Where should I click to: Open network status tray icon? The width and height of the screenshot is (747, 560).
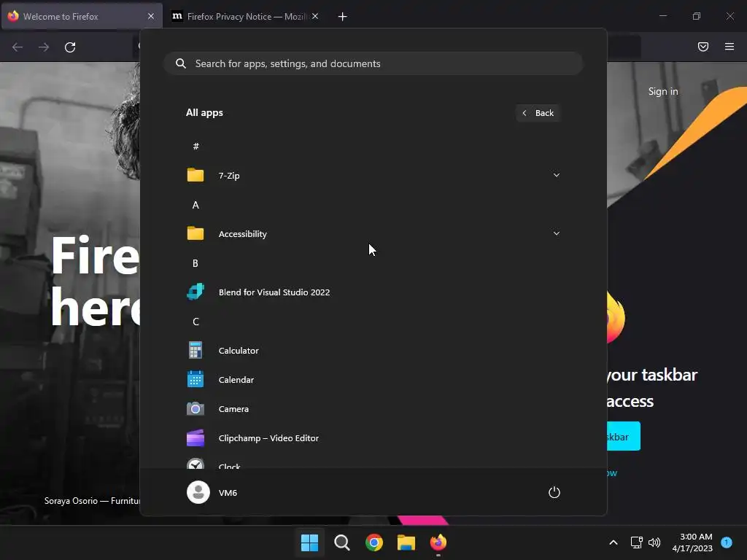636,542
